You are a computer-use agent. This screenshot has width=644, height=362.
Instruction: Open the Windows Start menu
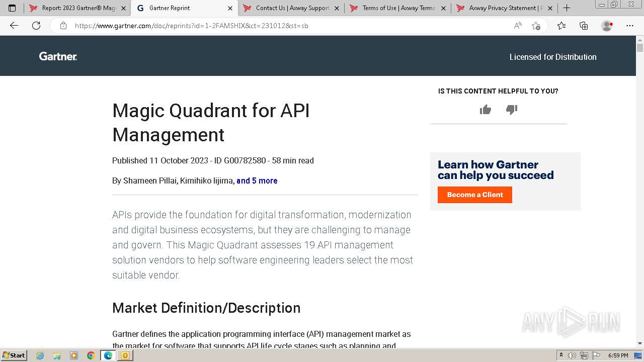(x=14, y=355)
